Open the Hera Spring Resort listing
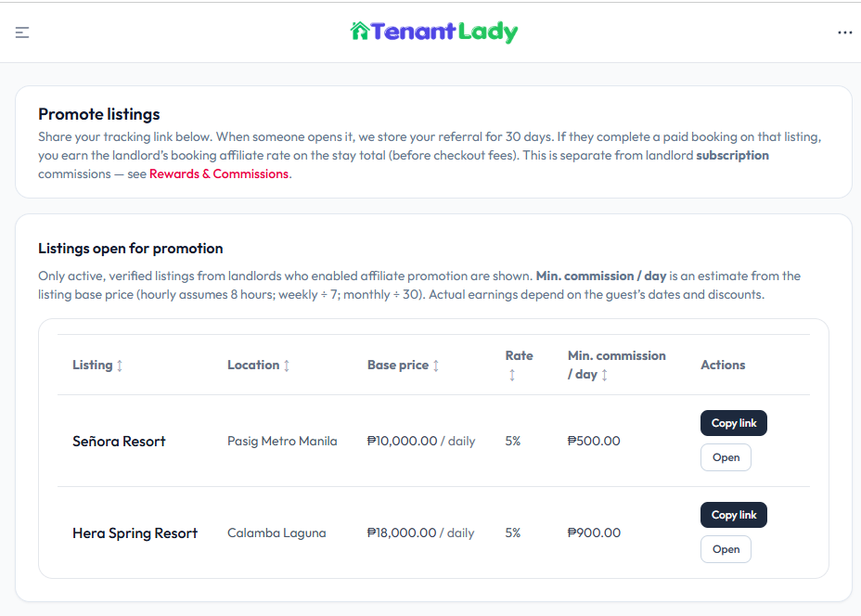 [726, 549]
